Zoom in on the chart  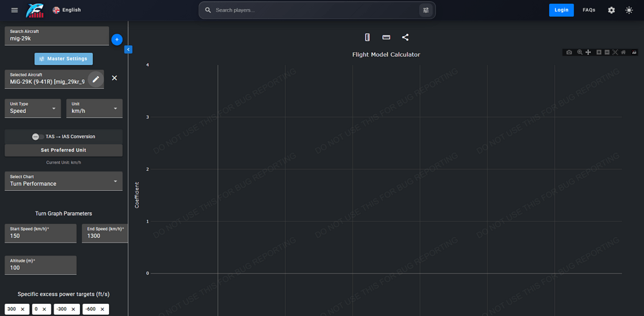(x=599, y=52)
